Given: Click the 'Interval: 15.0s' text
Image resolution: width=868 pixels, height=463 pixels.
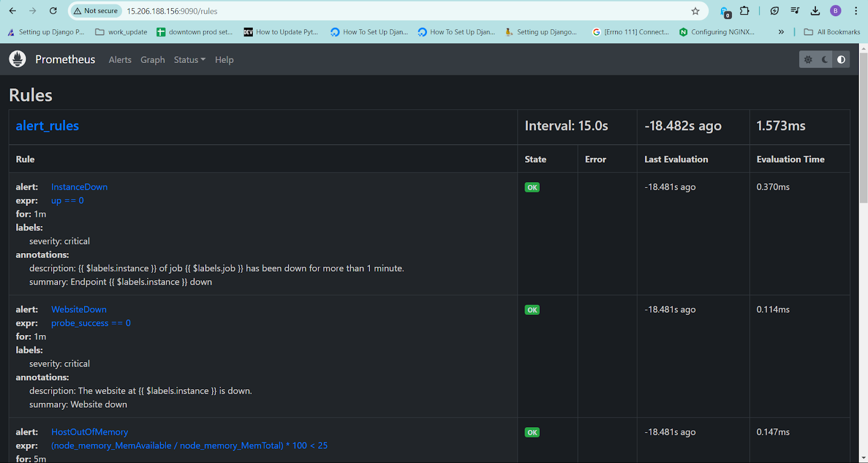Looking at the screenshot, I should (x=566, y=126).
